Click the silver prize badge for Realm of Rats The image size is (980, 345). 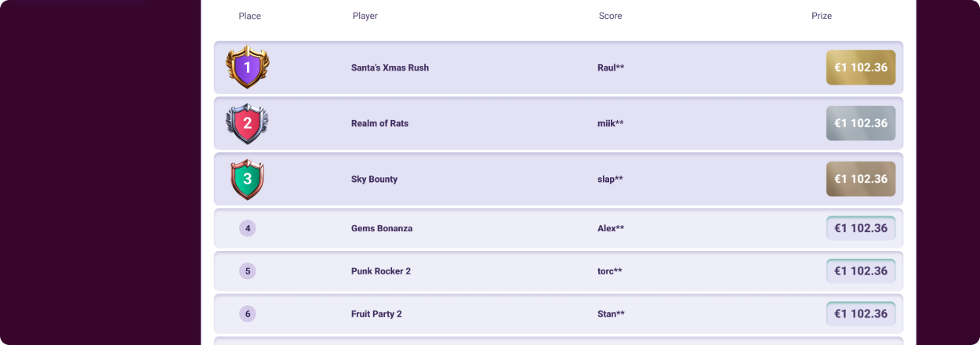click(861, 123)
